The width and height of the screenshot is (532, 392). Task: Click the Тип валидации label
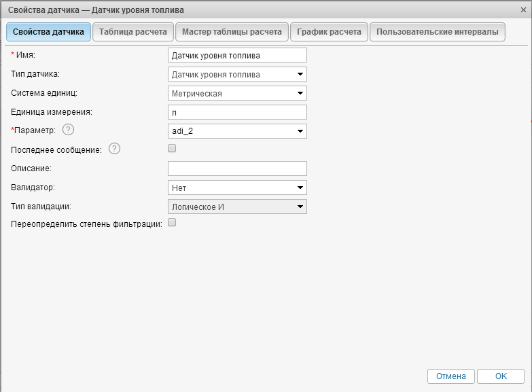41,207
